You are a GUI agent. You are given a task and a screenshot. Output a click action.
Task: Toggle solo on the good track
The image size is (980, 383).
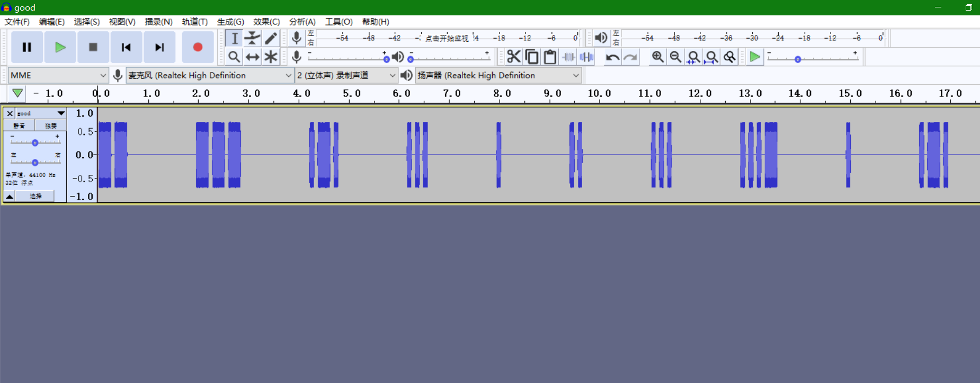50,126
